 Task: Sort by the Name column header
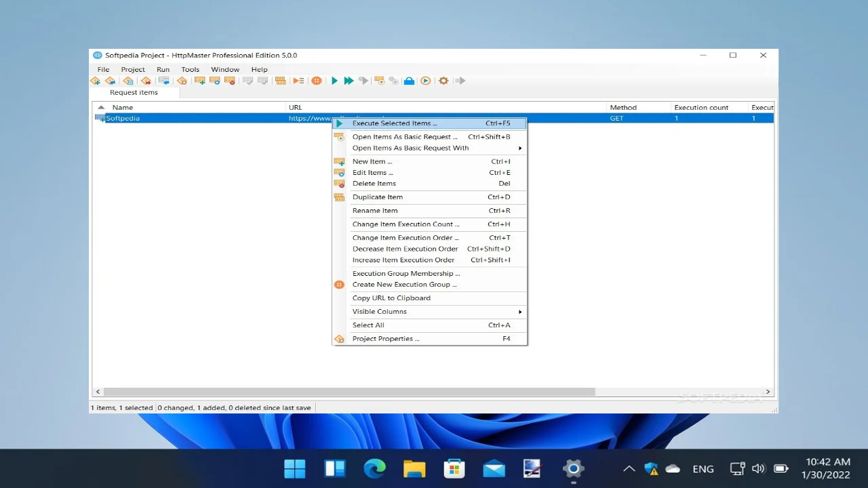(189, 107)
